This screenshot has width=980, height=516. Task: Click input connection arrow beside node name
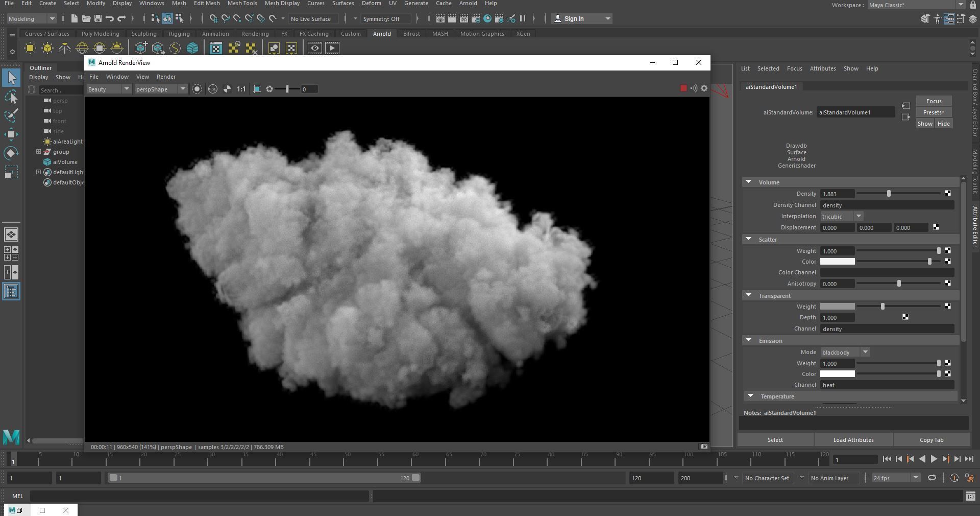[x=906, y=106]
